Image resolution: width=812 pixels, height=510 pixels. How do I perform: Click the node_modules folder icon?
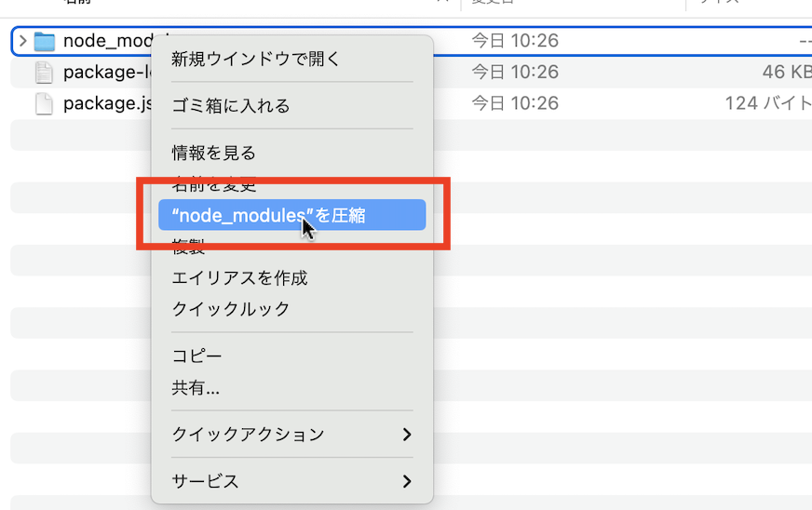click(x=45, y=41)
